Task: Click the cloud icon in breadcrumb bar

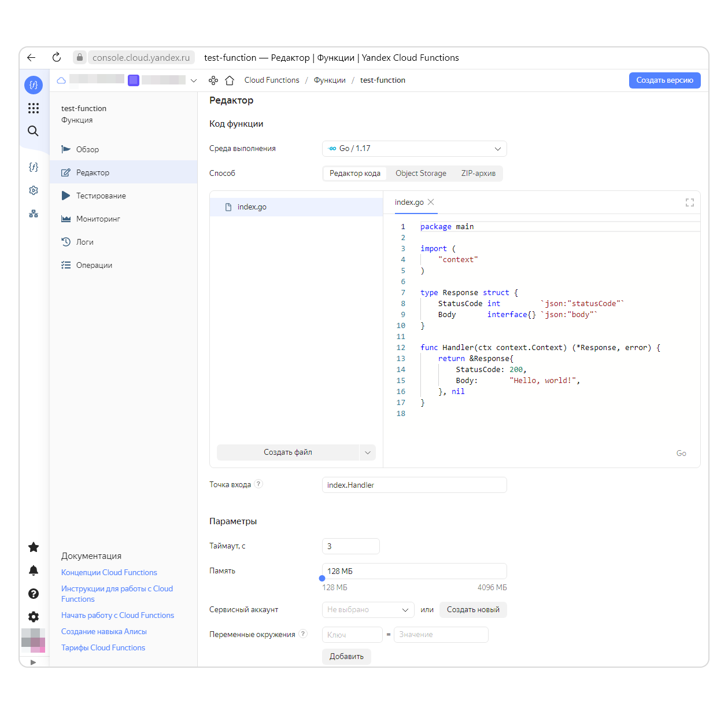Action: (x=61, y=80)
